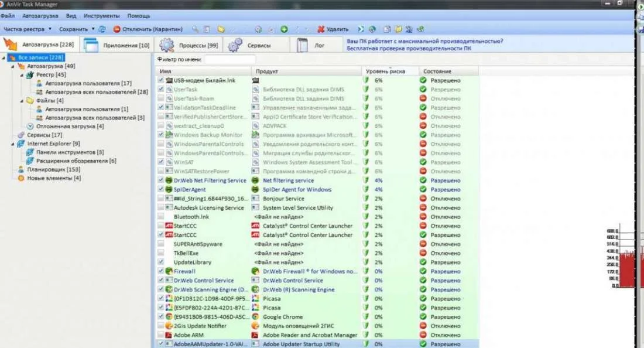Click red status icon of SUPERAntiSpyware row
This screenshot has height=348, width=644.
[x=423, y=244]
